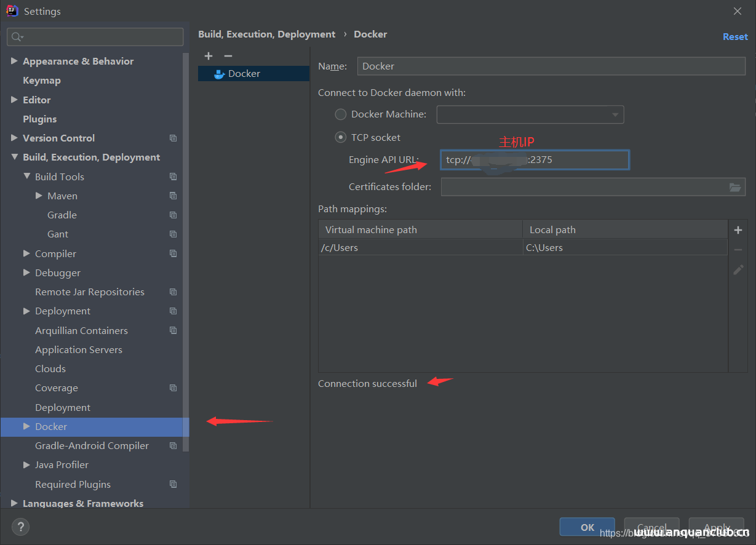Image resolution: width=756 pixels, height=545 pixels.
Task: Click the Reset link
Action: (735, 37)
